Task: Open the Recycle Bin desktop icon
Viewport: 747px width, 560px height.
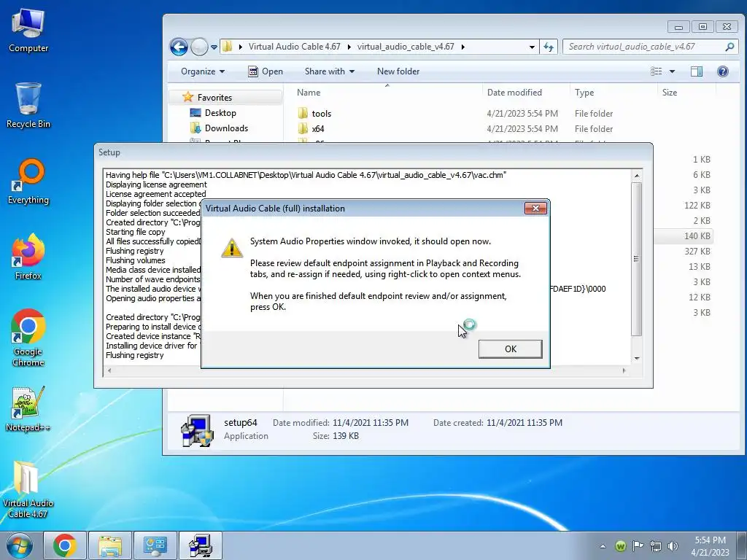Action: pyautogui.click(x=28, y=106)
